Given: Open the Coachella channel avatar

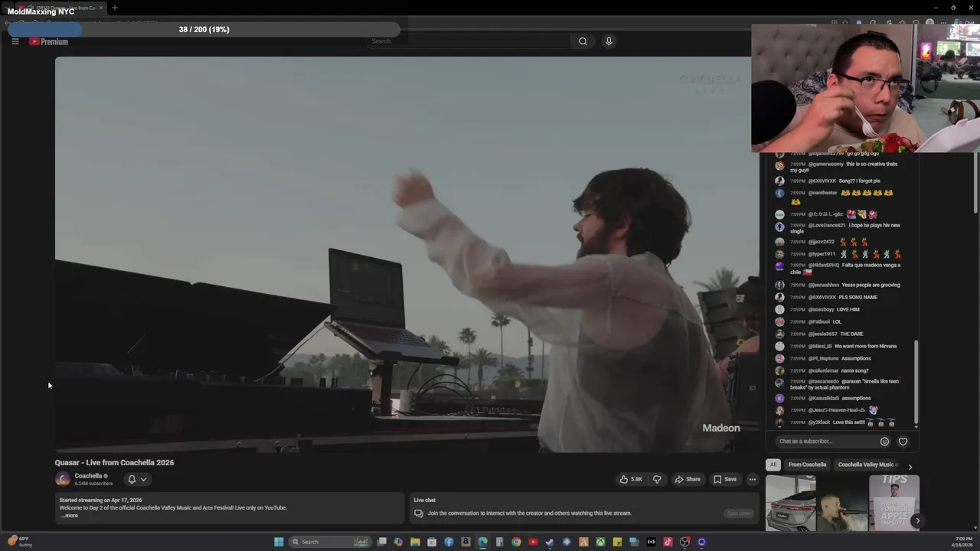Looking at the screenshot, I should pos(63,479).
